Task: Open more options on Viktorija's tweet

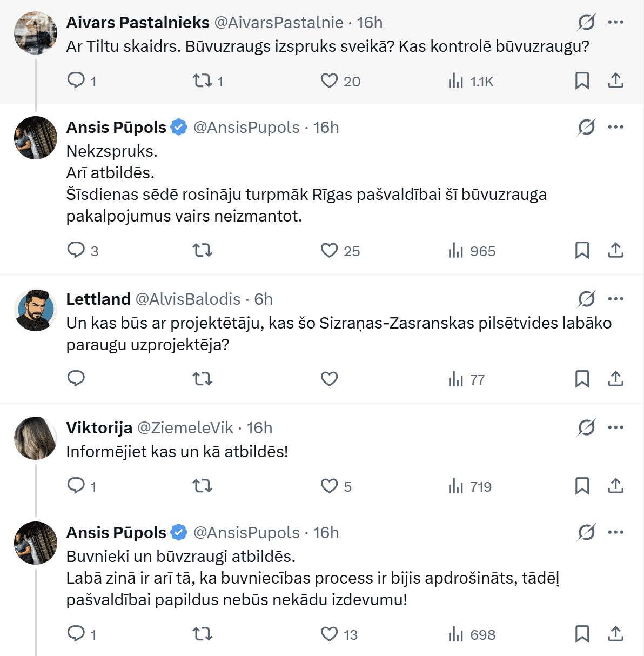Action: tap(615, 427)
